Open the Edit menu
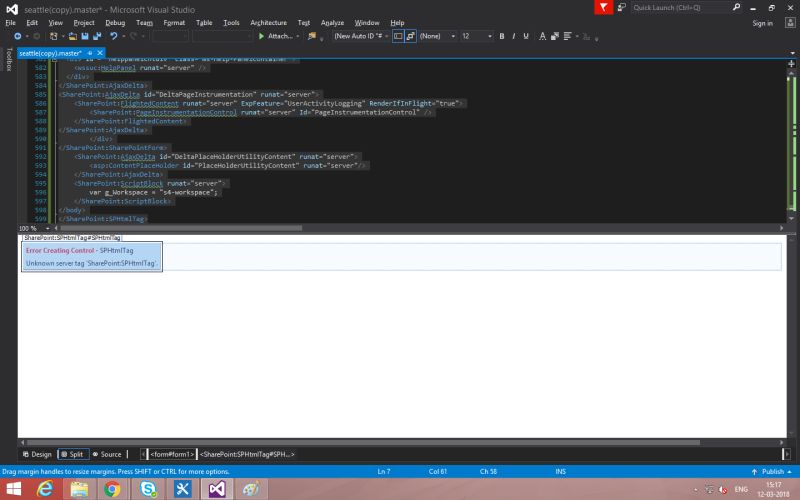Screen dimensions: 800x500 click(x=32, y=22)
